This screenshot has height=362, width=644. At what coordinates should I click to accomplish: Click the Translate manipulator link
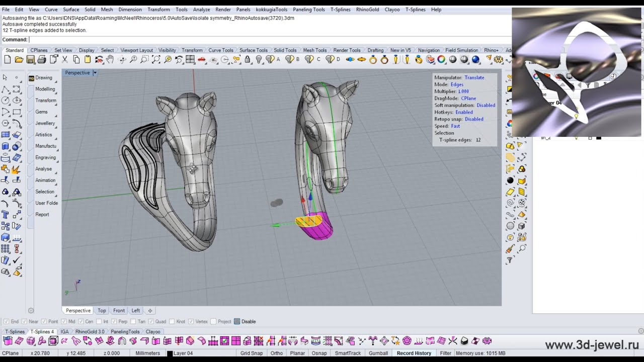[x=474, y=77]
